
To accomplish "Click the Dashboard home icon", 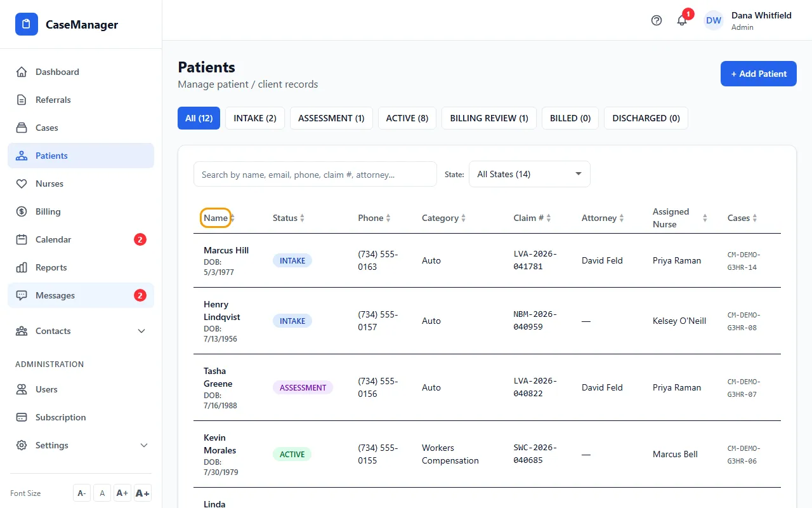I will pyautogui.click(x=22, y=72).
